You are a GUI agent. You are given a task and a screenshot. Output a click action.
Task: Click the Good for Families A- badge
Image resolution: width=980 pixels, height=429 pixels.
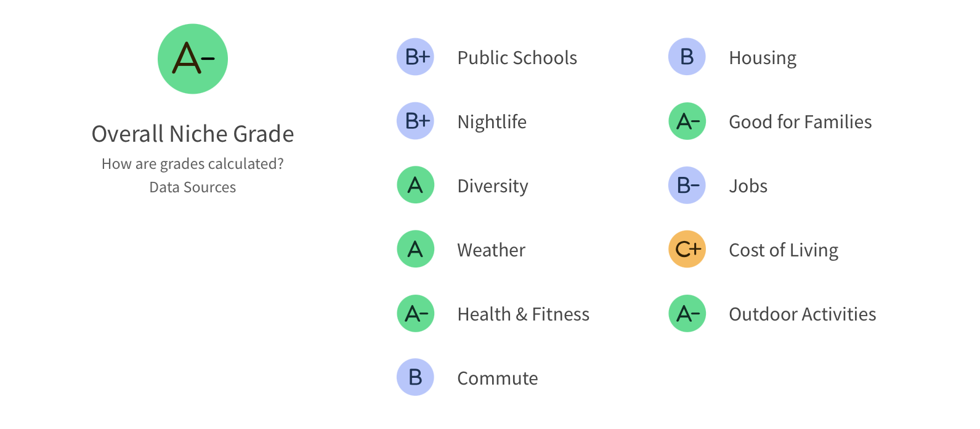[687, 121]
